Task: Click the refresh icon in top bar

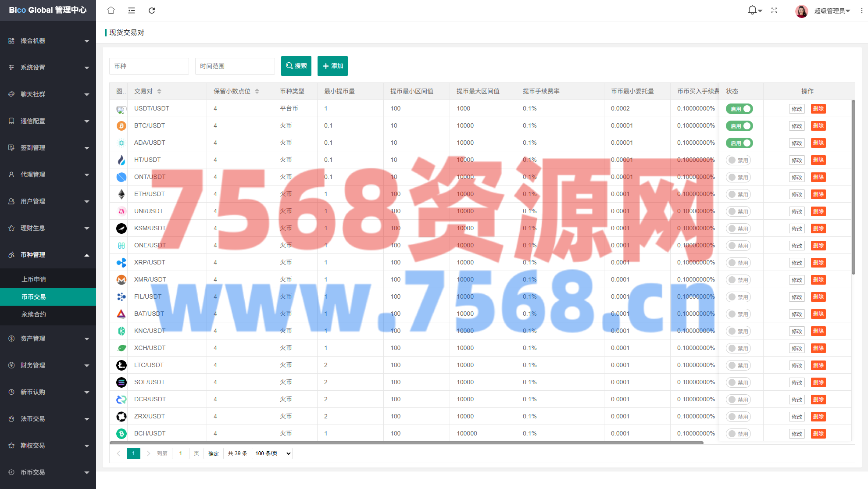Action: point(152,10)
